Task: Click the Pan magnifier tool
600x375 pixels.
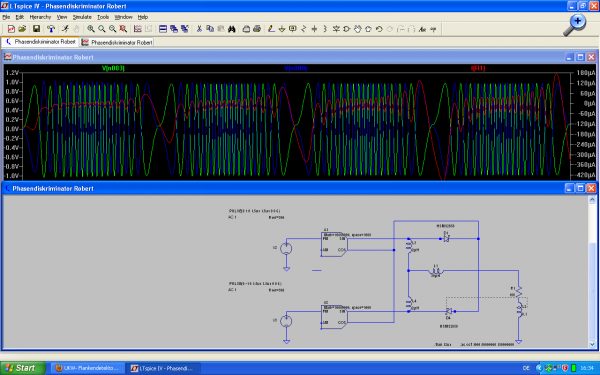Action: (x=101, y=29)
